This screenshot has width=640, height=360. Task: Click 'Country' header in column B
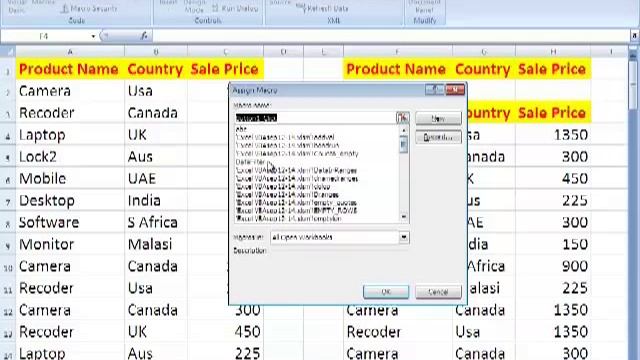pos(155,69)
